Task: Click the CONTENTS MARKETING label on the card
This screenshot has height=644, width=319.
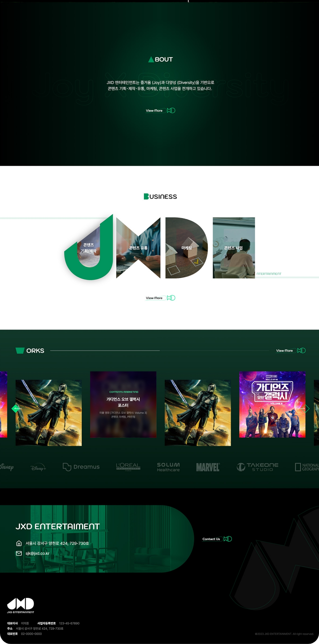Action: tap(124, 392)
